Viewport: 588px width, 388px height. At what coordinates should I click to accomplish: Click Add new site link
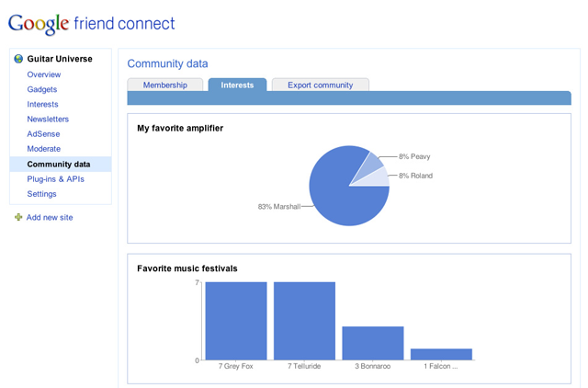50,217
